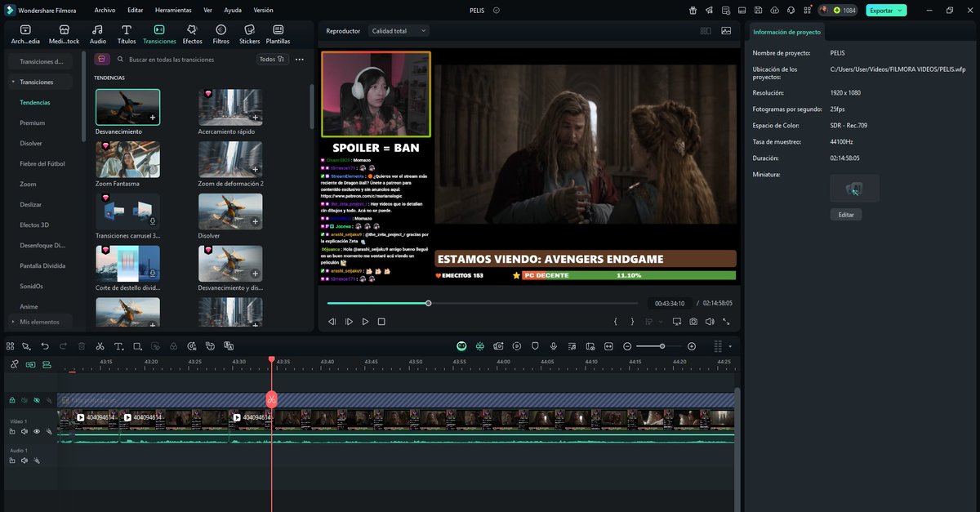Add a marker with the shield icon
The width and height of the screenshot is (980, 512).
[535, 346]
